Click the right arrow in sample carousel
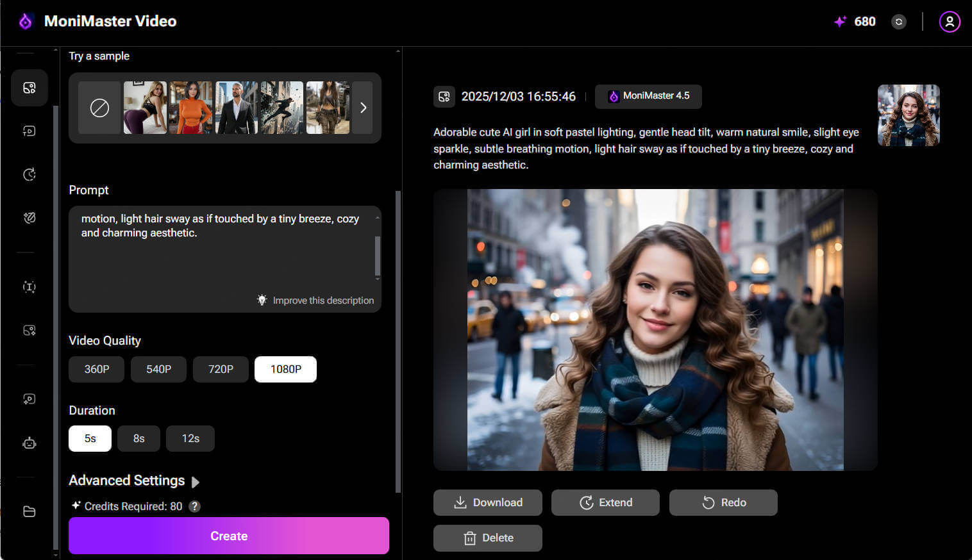Viewport: 972px width, 560px height. coord(363,108)
